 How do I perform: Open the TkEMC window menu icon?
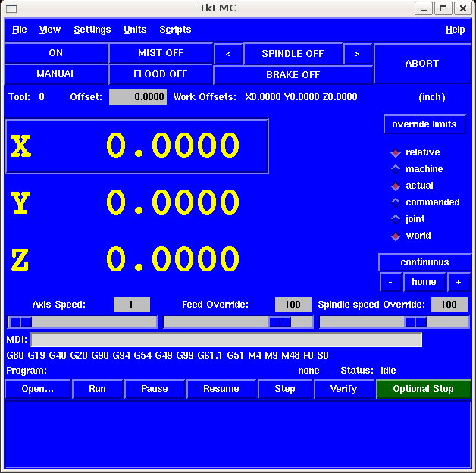click(11, 8)
